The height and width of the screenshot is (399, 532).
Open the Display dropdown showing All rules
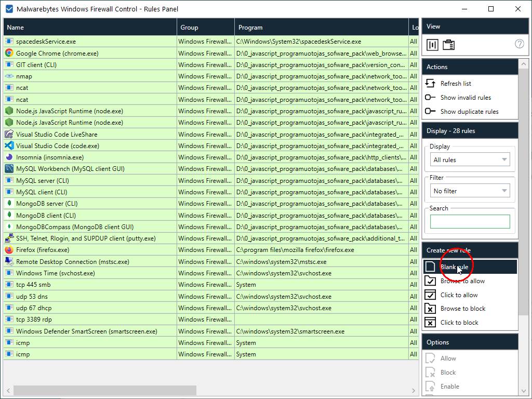click(470, 160)
